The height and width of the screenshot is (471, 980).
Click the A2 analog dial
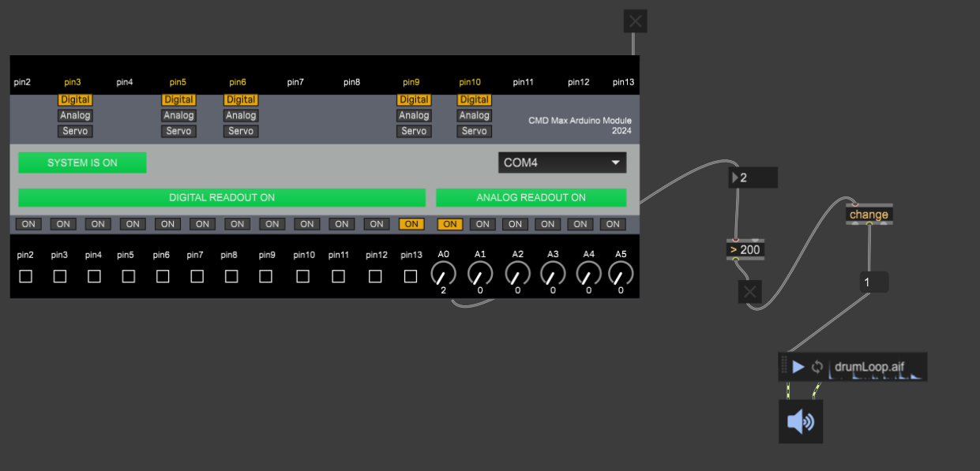(x=517, y=274)
